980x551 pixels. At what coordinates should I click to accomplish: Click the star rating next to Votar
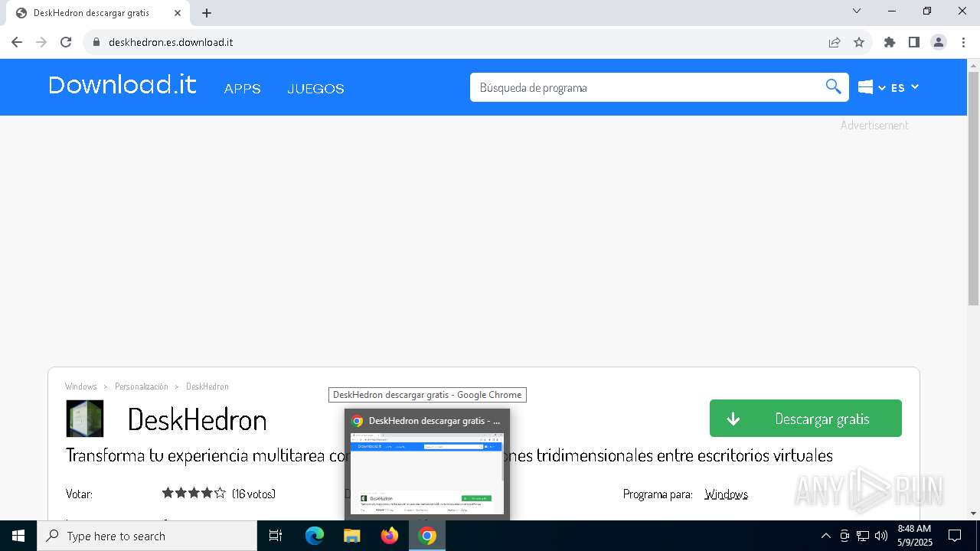[194, 494]
